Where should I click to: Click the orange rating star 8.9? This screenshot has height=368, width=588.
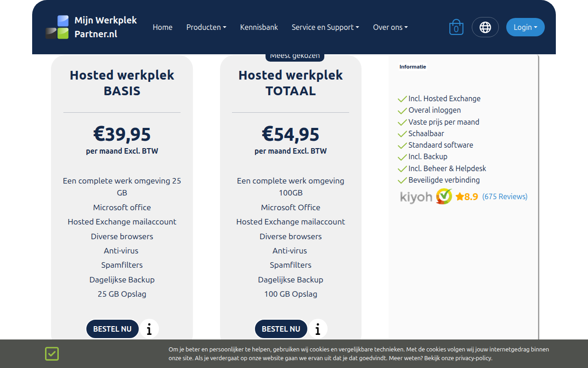coord(467,196)
